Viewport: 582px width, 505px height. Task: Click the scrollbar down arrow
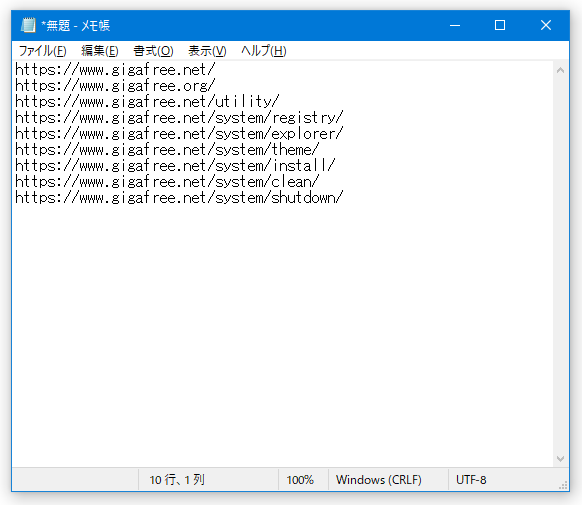click(560, 459)
